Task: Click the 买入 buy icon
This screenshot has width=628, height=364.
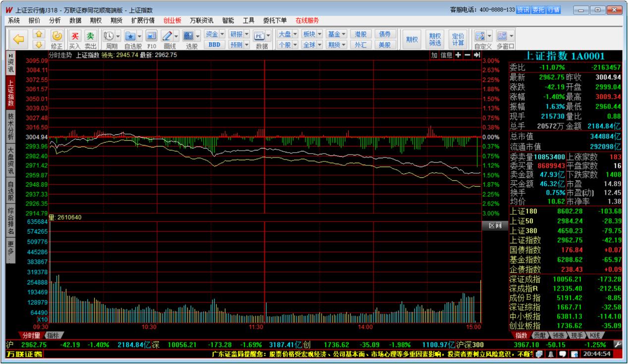Action: tap(74, 37)
